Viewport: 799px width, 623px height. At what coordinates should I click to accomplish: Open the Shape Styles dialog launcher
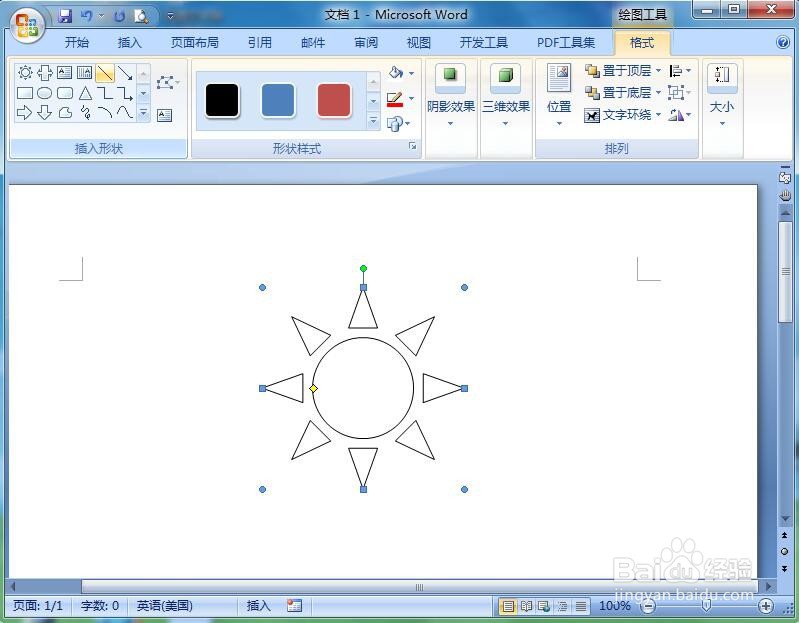[x=412, y=146]
